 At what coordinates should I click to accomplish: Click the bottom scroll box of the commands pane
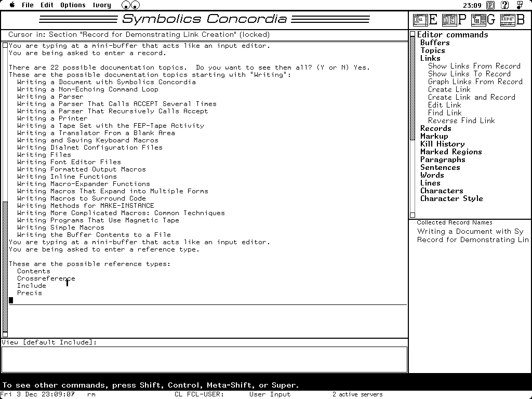(413, 215)
